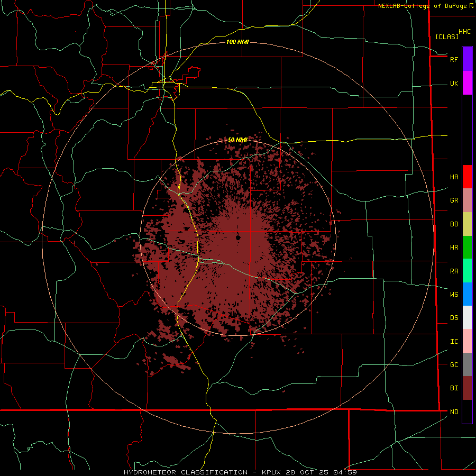
Task: Click the BI legend label
Action: pos(454,388)
